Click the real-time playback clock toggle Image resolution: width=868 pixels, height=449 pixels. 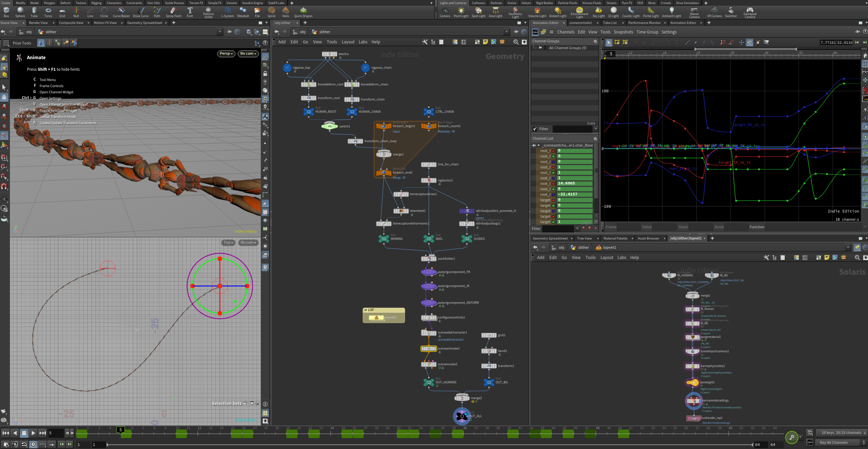pos(33,444)
